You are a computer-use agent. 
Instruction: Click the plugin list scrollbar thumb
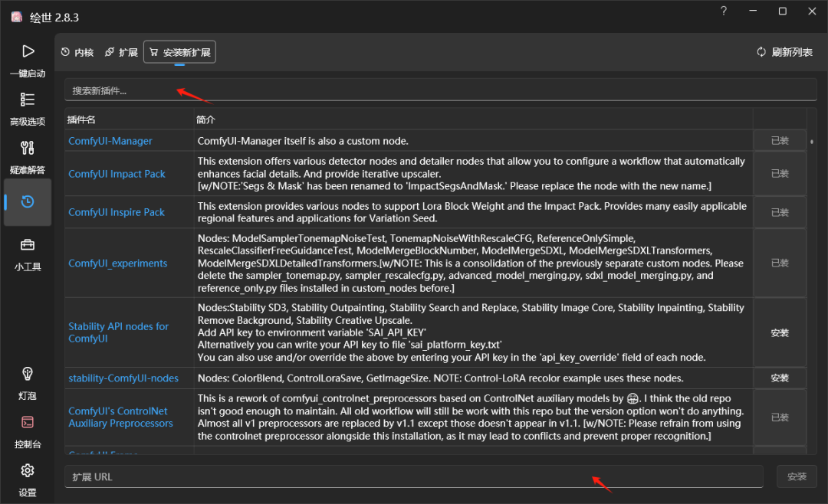[x=812, y=142]
